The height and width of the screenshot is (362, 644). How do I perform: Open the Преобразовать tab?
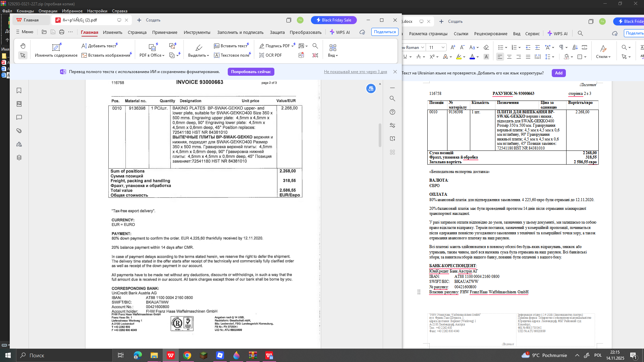pyautogui.click(x=306, y=32)
